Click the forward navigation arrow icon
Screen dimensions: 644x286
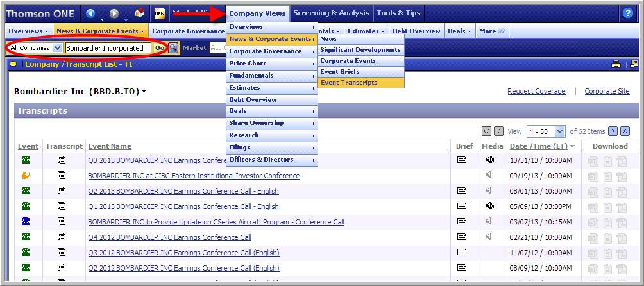114,13
